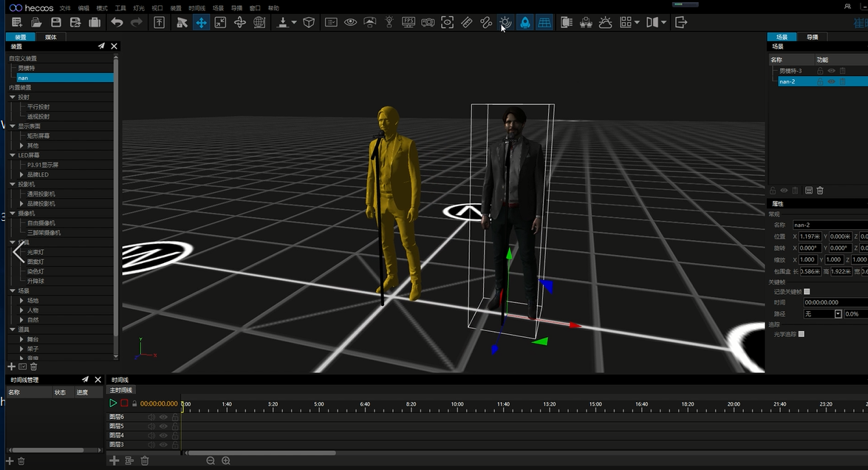Open the 路径 dropdown in properties

point(838,314)
